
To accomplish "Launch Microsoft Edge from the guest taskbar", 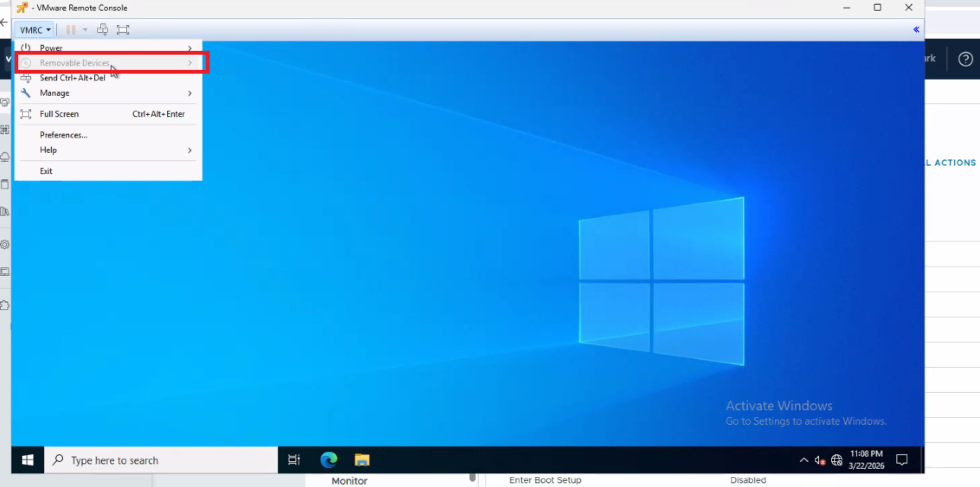I will (328, 460).
